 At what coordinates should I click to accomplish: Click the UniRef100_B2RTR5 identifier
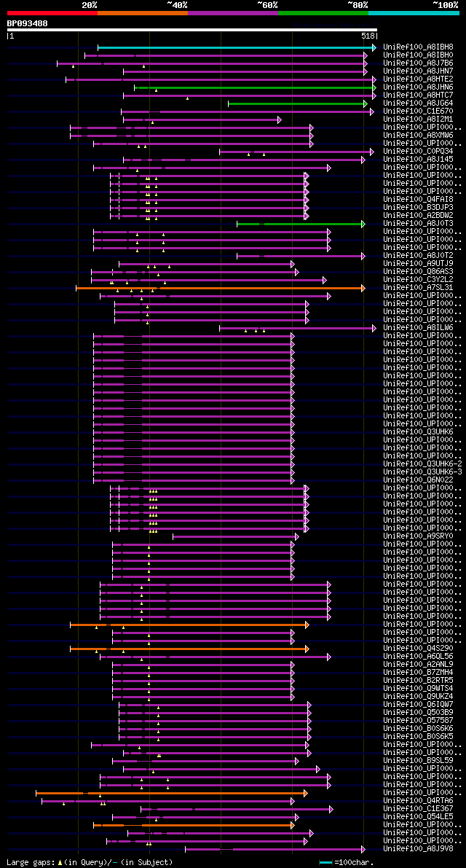click(x=418, y=681)
